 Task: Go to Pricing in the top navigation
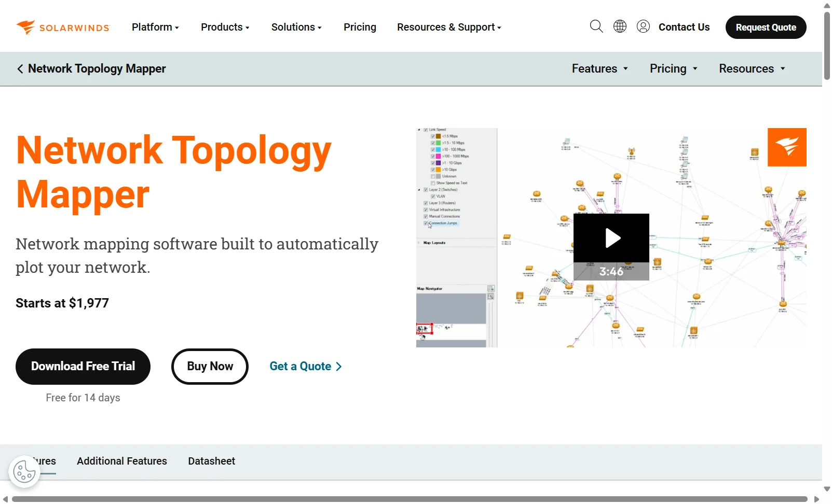pos(360,27)
